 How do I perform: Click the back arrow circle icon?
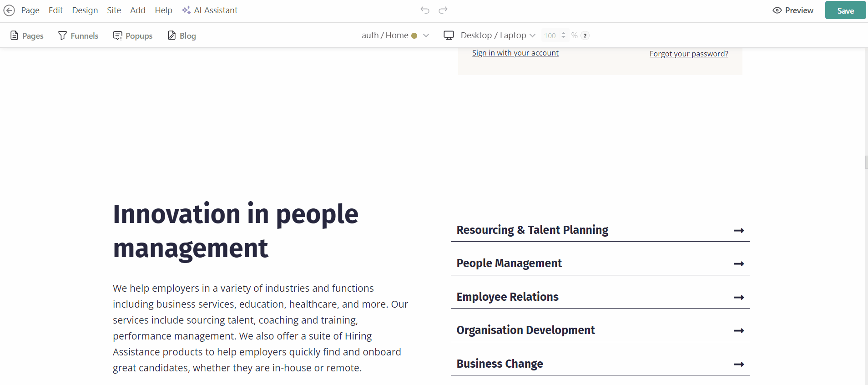[x=9, y=10]
